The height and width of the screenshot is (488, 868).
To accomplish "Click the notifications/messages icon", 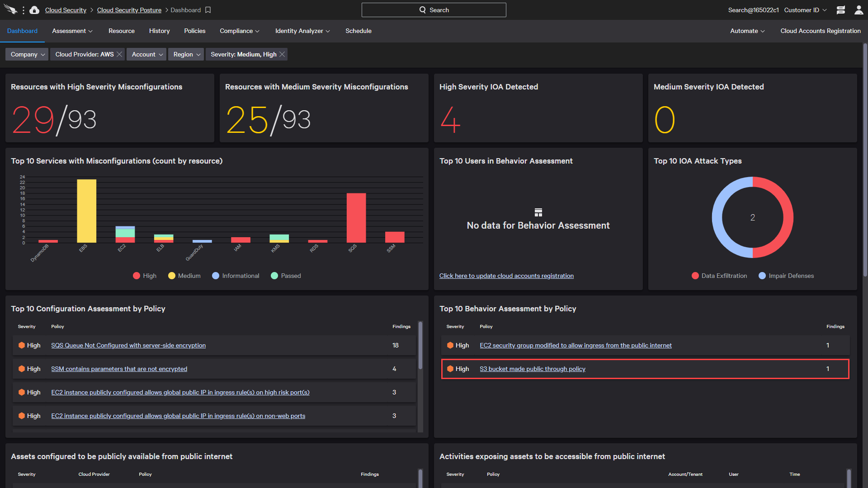I will (x=840, y=9).
